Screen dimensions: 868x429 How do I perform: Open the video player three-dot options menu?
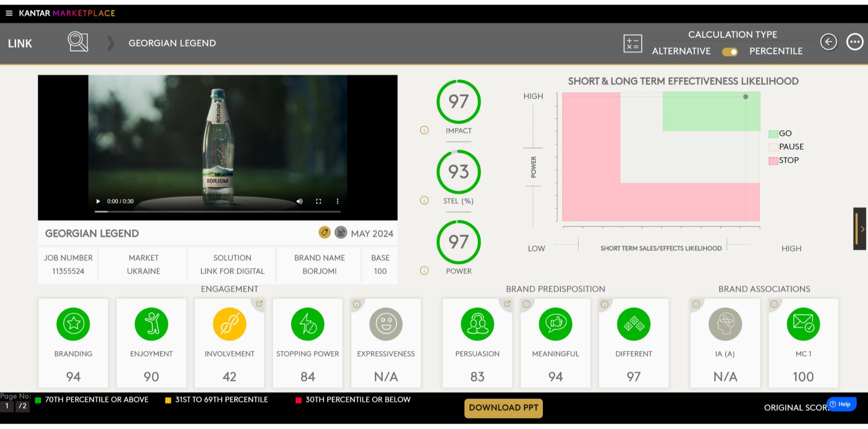pos(337,201)
